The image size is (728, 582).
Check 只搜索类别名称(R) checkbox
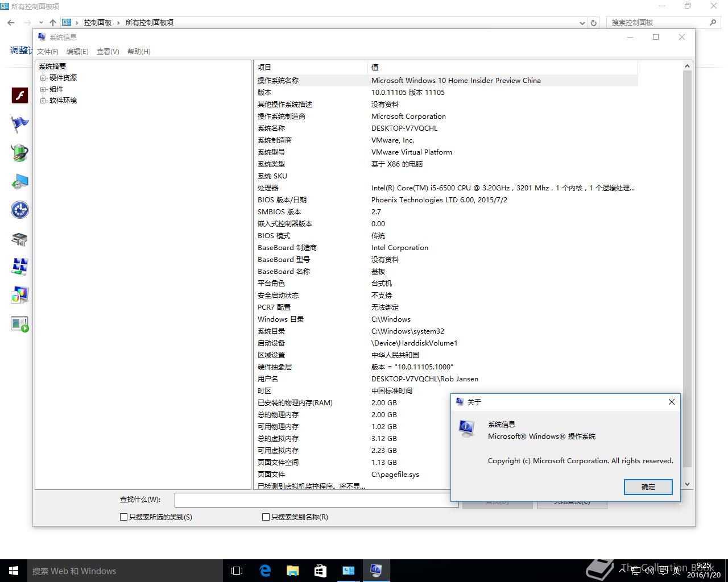pyautogui.click(x=266, y=517)
